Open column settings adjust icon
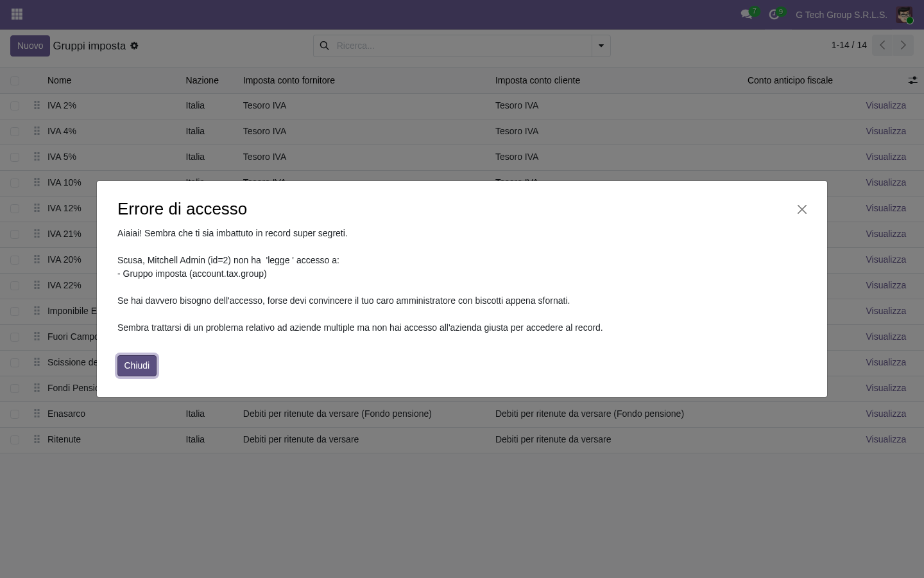Screen dimensions: 924x578 coord(912,80)
